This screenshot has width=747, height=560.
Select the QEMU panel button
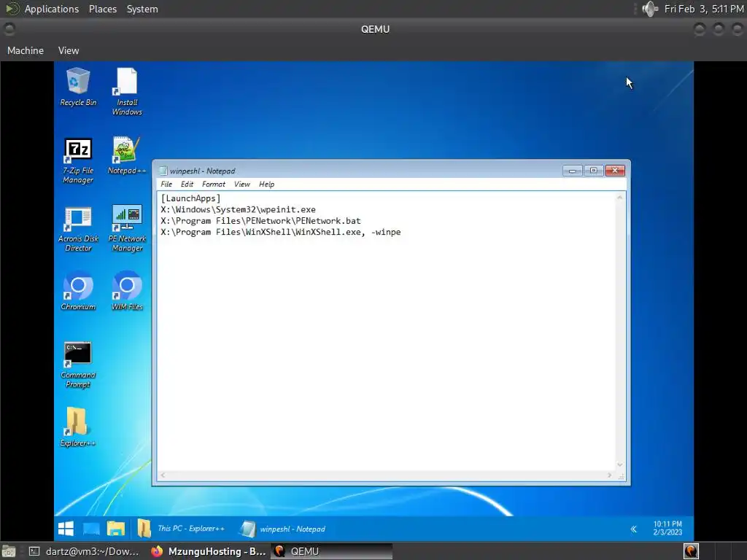coord(332,551)
